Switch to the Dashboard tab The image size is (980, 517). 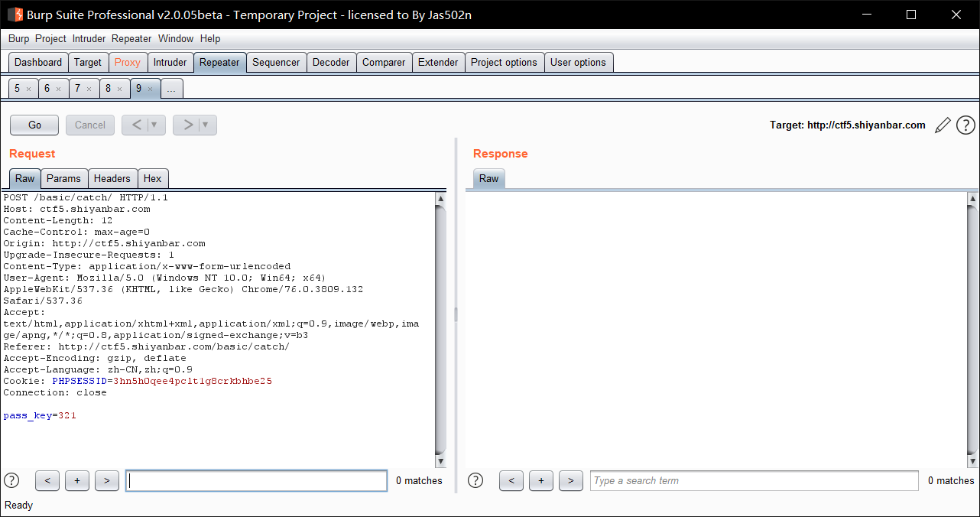tap(38, 63)
